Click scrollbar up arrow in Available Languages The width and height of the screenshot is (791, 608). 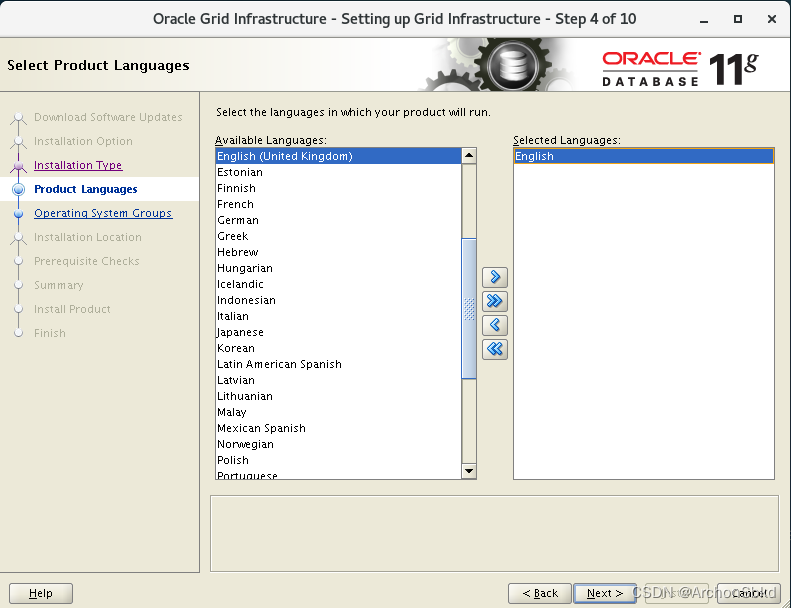point(469,156)
